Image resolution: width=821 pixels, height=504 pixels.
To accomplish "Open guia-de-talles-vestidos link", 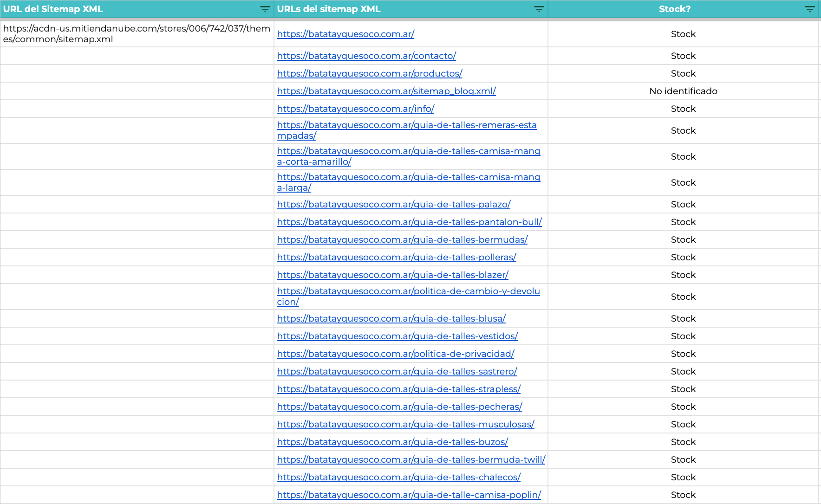I will click(x=397, y=336).
